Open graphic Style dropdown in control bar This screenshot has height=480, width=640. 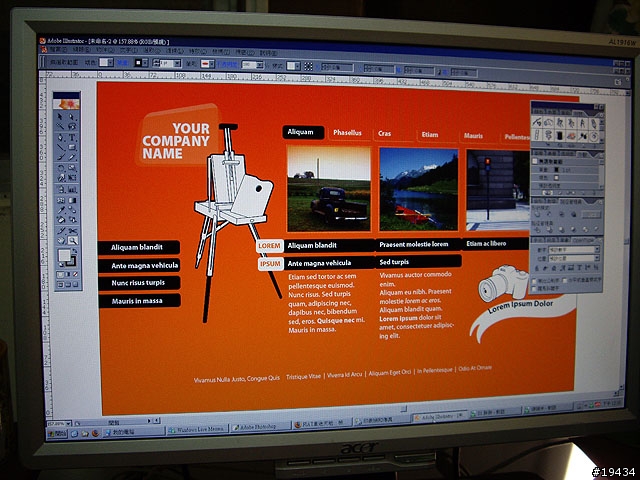tap(297, 66)
